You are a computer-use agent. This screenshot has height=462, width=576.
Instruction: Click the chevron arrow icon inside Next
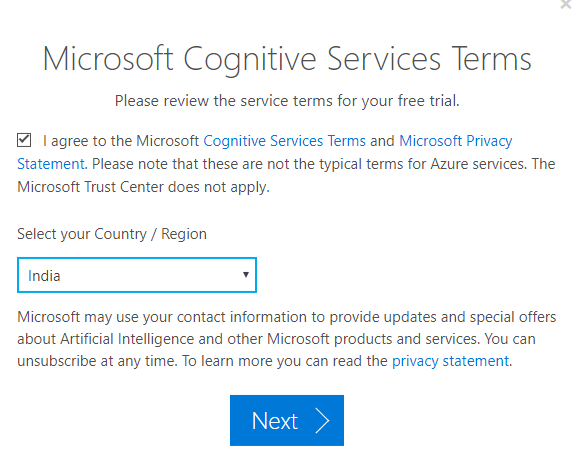pos(323,421)
